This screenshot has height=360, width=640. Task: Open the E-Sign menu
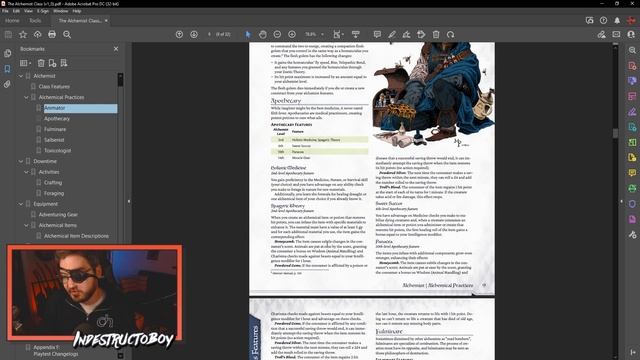click(x=43, y=11)
